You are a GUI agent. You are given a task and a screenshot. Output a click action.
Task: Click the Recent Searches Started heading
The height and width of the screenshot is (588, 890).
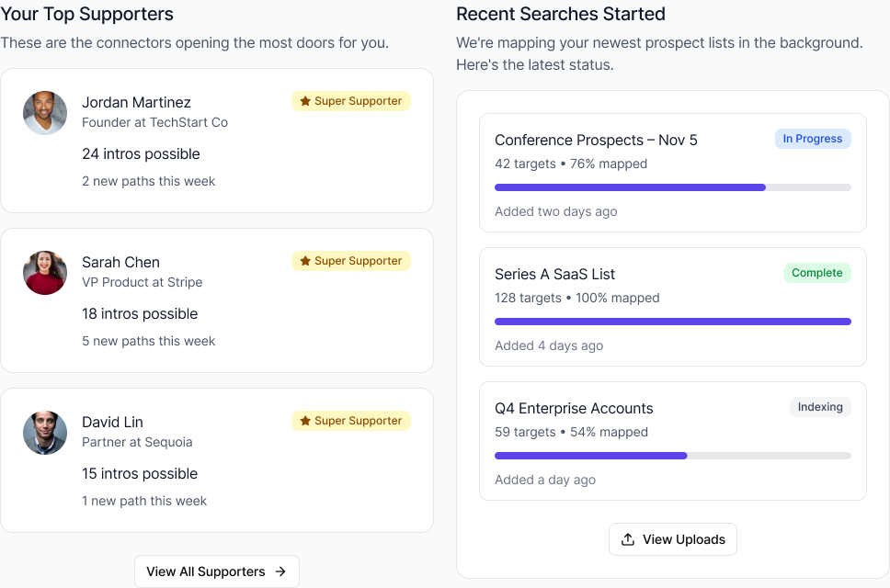(x=560, y=14)
